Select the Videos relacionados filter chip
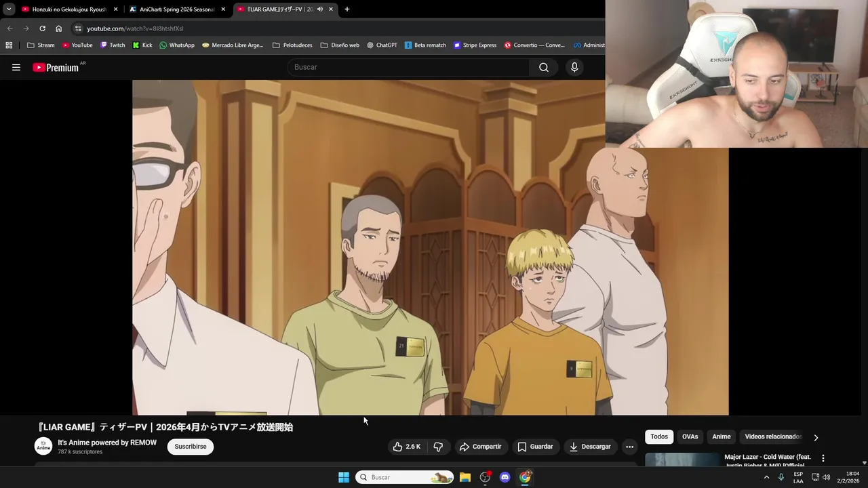 click(773, 437)
